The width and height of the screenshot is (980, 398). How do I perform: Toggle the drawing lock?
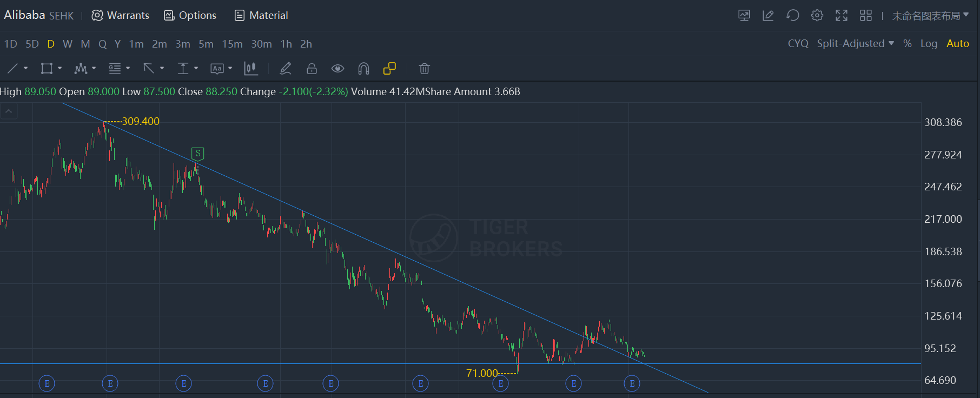tap(312, 69)
